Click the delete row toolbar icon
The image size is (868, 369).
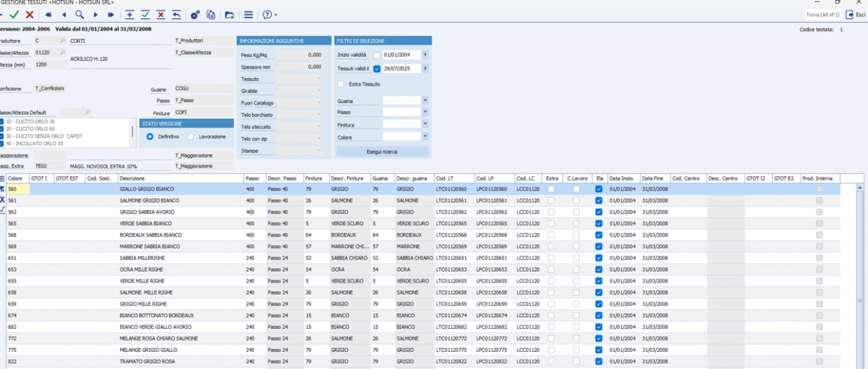[x=161, y=14]
